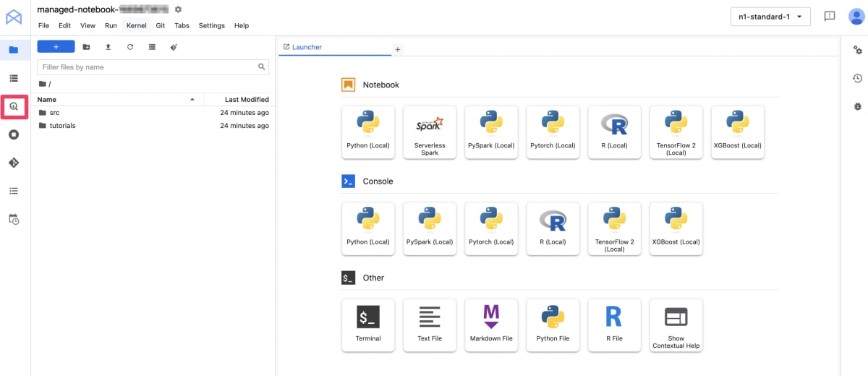Screen dimensions: 868x376
Task: Open the BigQuery sidebar icon
Action: coord(14,106)
